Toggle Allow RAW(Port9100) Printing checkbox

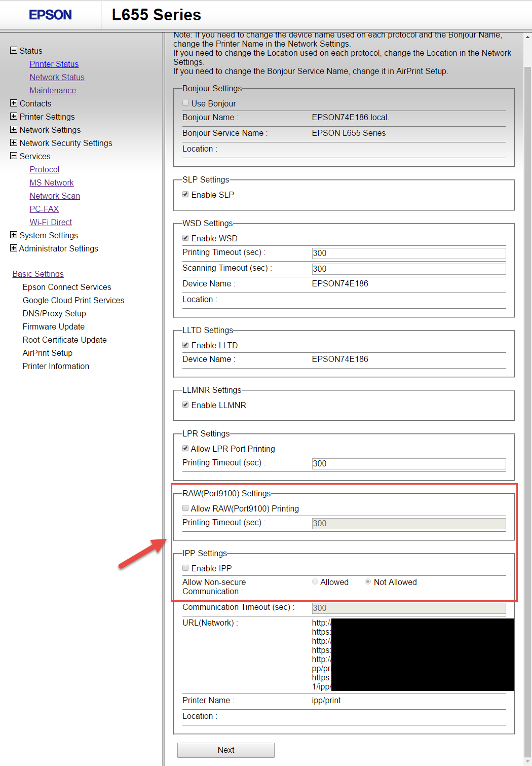point(185,508)
